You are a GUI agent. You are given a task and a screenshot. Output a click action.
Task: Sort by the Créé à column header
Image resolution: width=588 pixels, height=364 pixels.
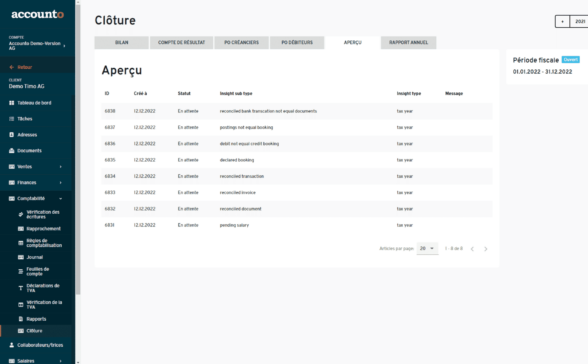pos(140,93)
